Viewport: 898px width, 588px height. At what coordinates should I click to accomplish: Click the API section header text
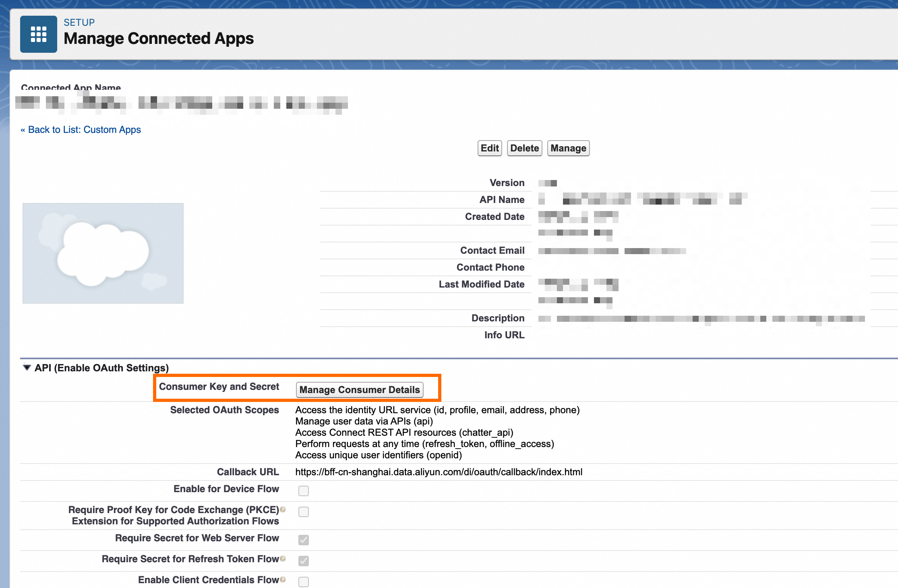click(x=101, y=368)
